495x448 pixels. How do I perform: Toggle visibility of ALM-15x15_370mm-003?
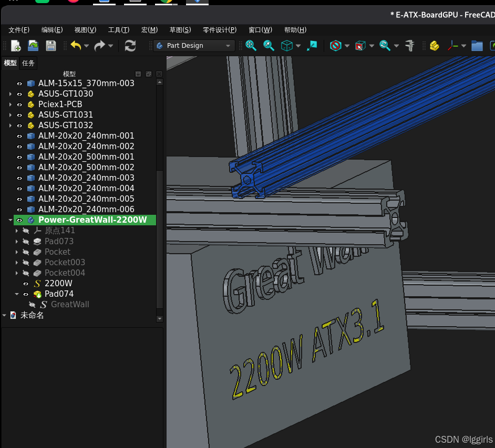pos(19,84)
